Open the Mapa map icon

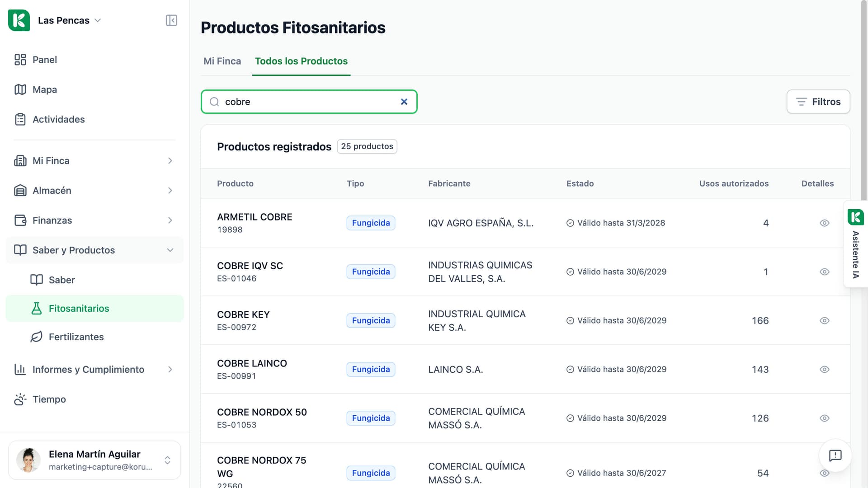[20, 89]
